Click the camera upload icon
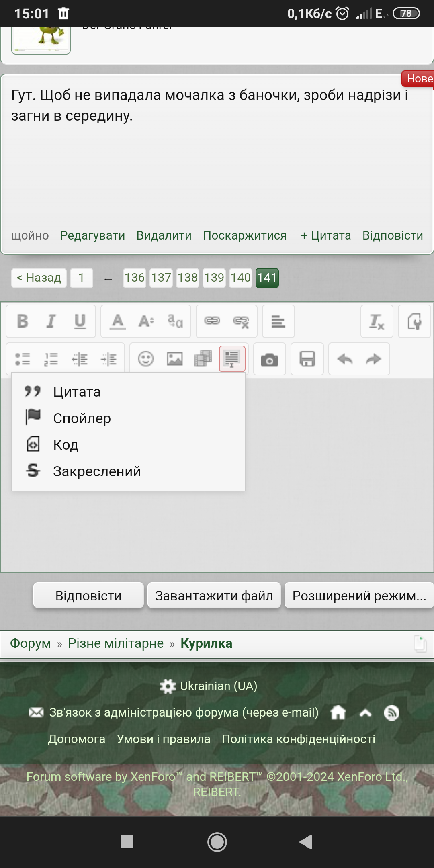Viewport: 434px width, 868px height. 270,359
